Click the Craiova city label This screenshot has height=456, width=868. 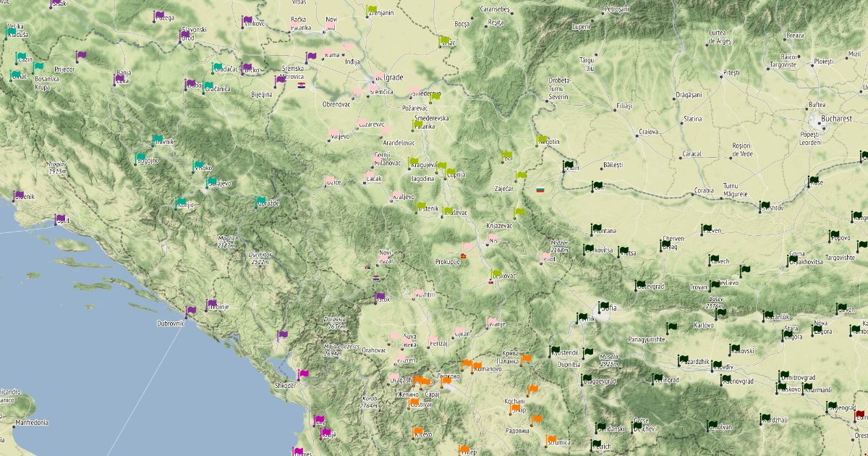click(x=649, y=132)
